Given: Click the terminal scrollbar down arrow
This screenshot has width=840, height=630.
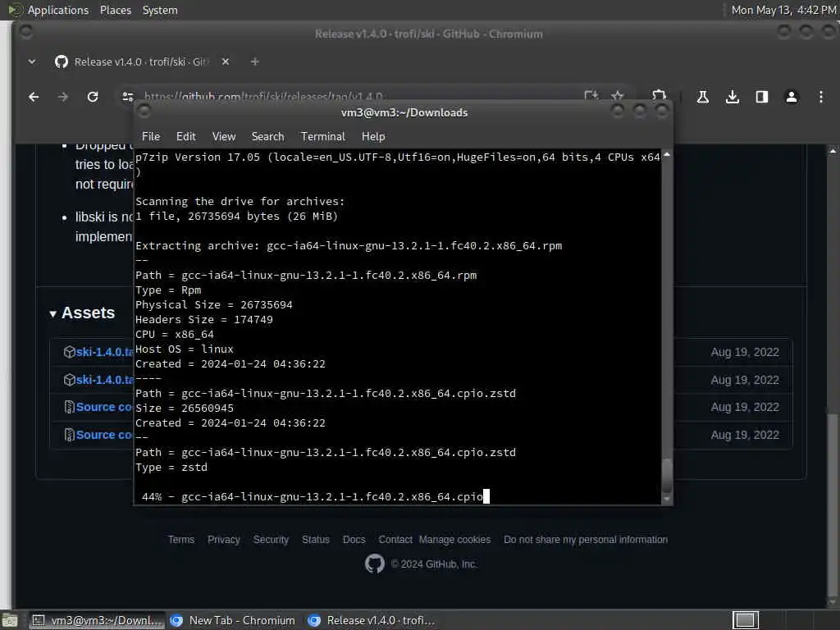Looking at the screenshot, I should (x=667, y=499).
